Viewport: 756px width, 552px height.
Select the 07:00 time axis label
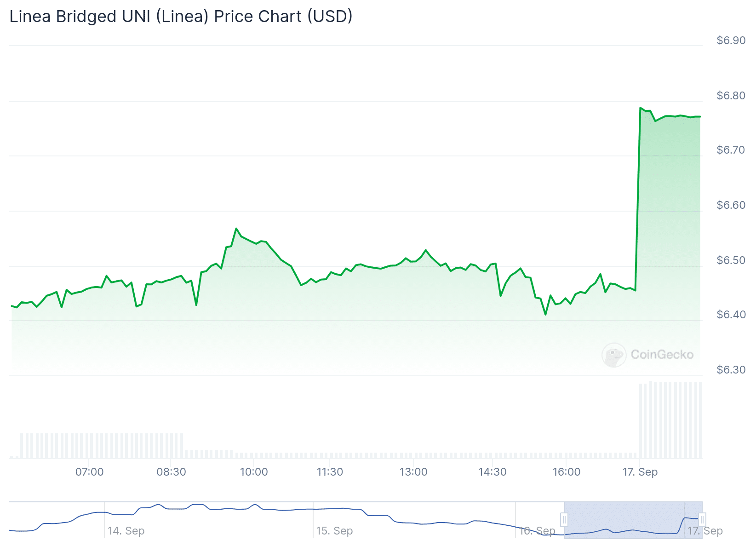(89, 472)
